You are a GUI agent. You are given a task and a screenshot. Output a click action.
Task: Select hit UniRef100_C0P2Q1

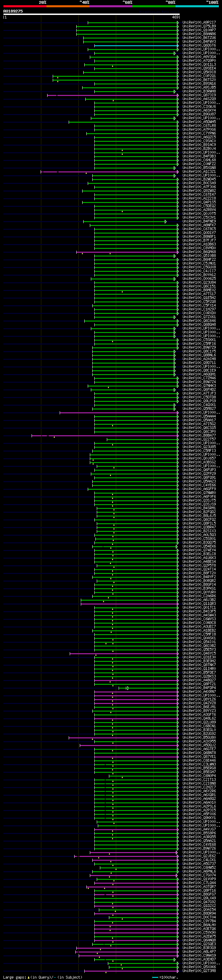[199, 76]
